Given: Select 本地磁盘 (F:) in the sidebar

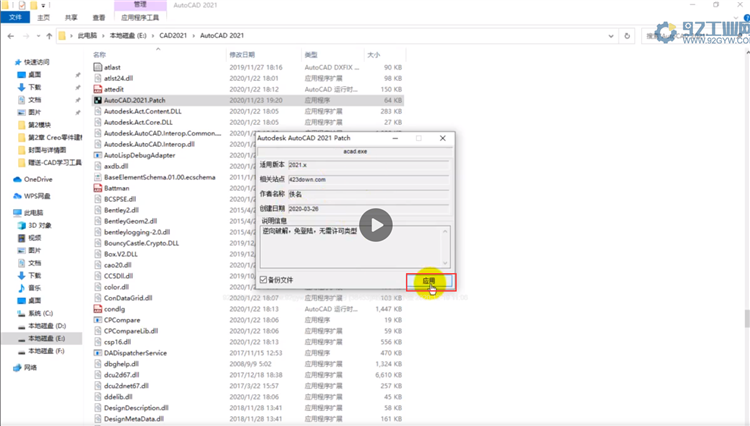Looking at the screenshot, I should [46, 351].
